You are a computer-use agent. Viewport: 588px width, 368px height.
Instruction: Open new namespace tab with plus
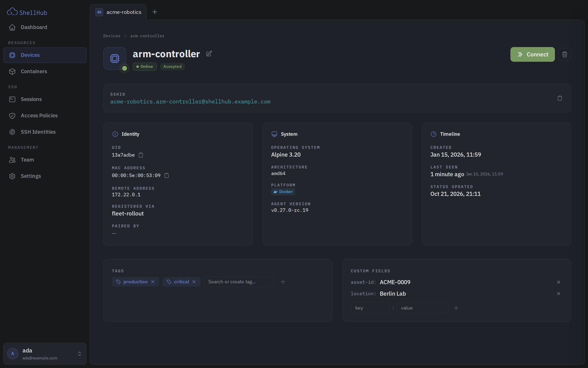pyautogui.click(x=155, y=12)
